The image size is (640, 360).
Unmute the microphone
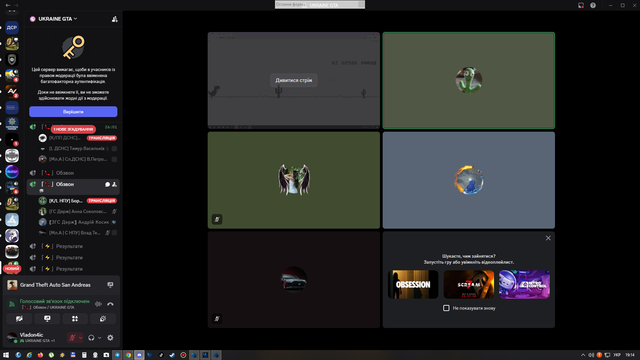[x=72, y=338]
